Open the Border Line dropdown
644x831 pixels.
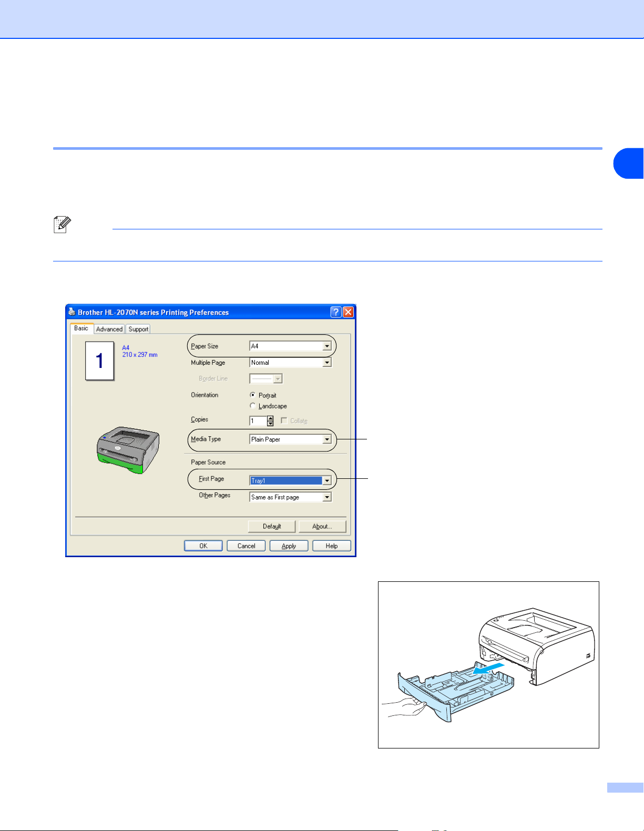tap(278, 379)
